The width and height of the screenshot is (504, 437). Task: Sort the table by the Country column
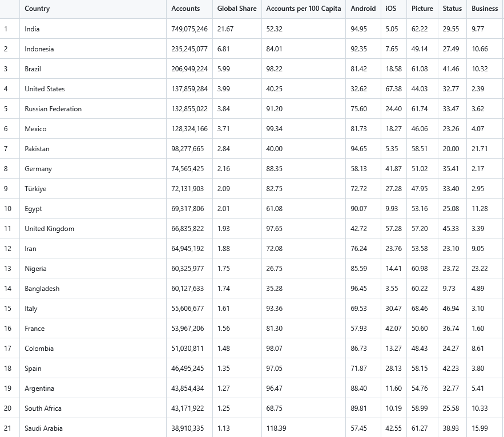point(37,9)
